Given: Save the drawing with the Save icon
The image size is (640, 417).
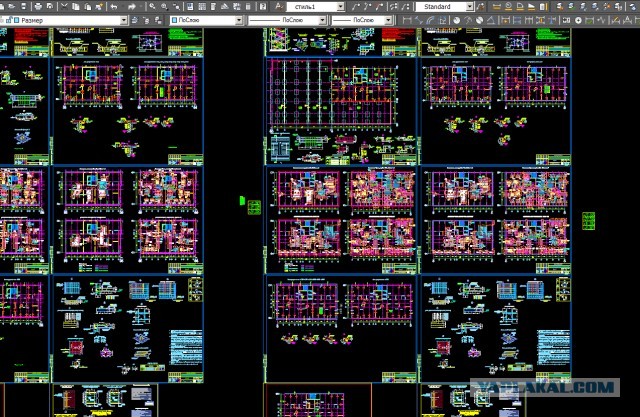Looking at the screenshot, I should point(24,7).
